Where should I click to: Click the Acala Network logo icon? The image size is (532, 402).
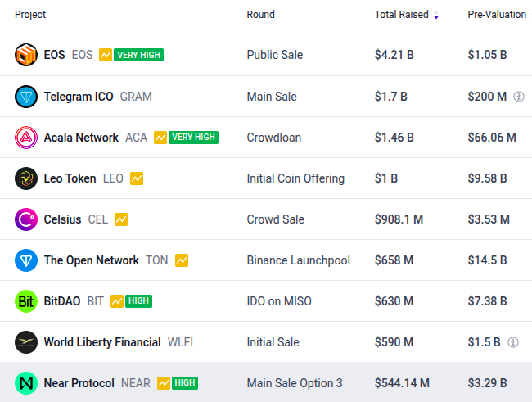point(26,138)
